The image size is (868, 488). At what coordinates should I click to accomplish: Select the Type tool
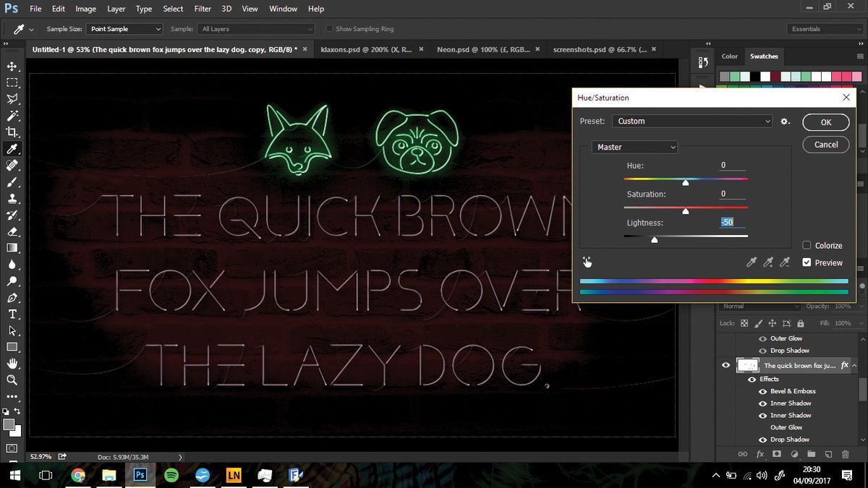12,314
